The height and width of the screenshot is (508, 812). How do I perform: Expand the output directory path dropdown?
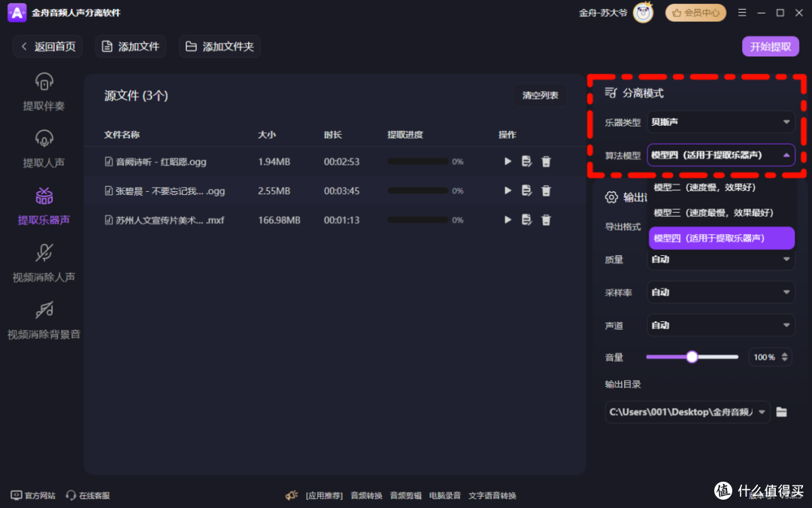pos(762,412)
